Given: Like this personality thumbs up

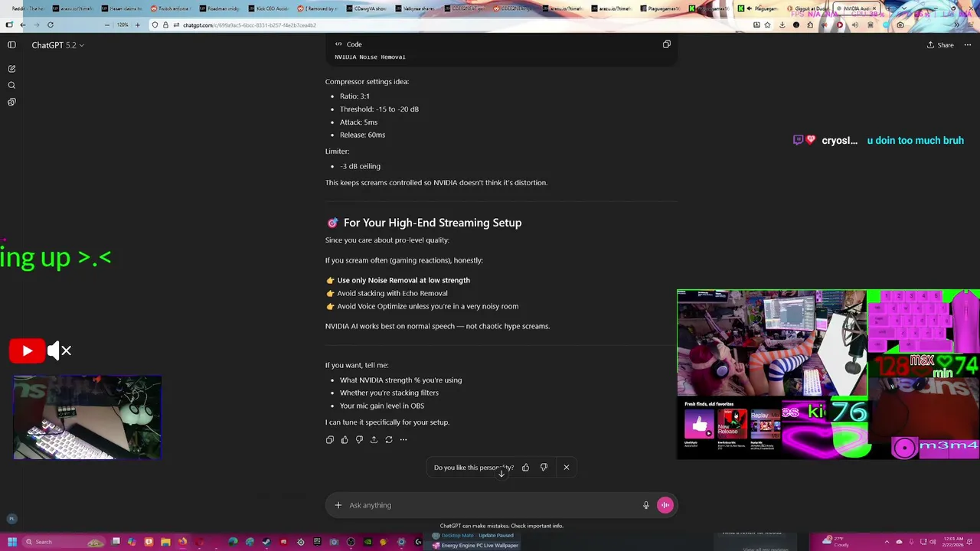Looking at the screenshot, I should (x=525, y=467).
